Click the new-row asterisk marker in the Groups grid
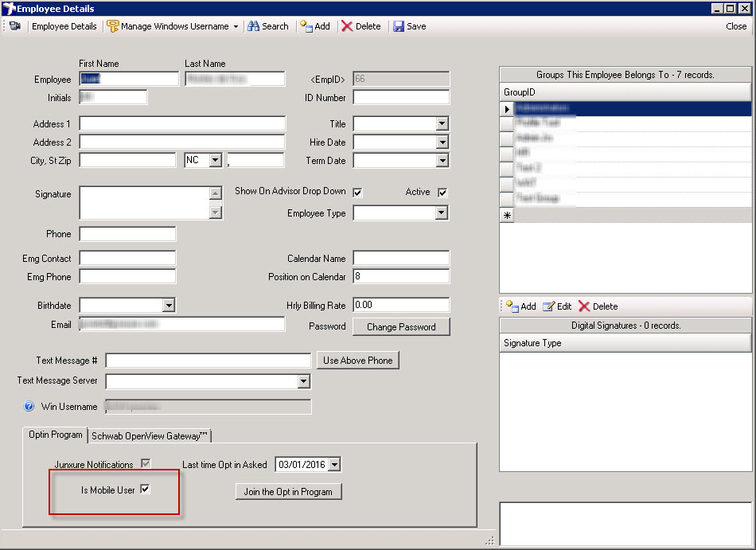The width and height of the screenshot is (756, 550). point(507,216)
